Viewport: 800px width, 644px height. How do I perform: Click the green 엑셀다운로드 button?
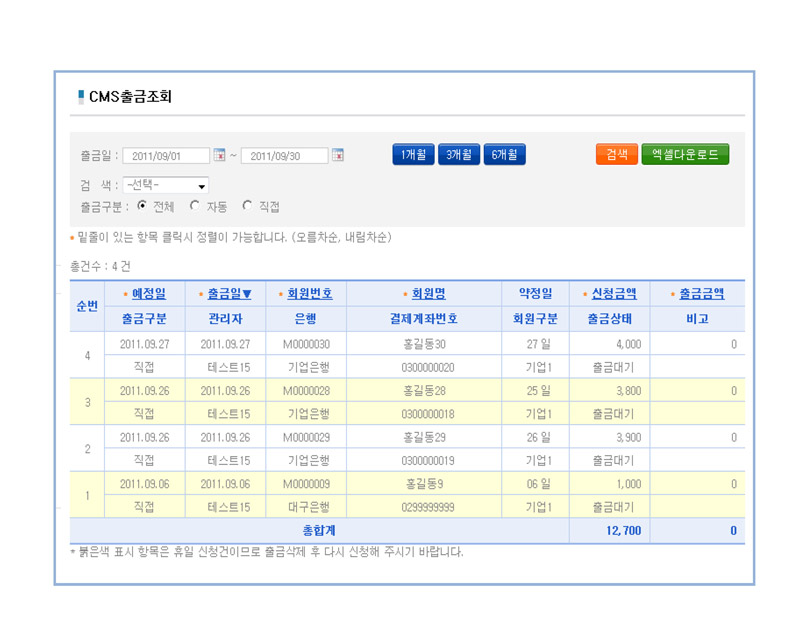pyautogui.click(x=685, y=154)
